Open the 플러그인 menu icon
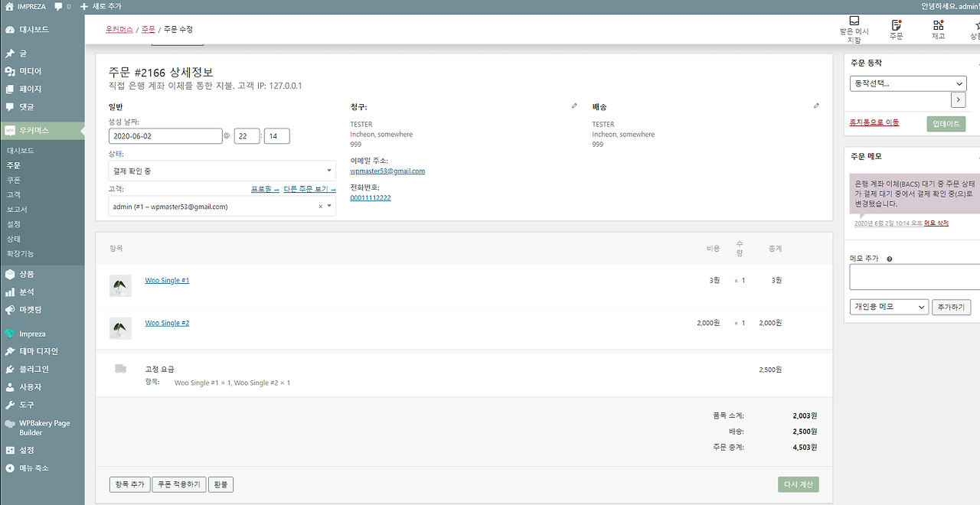Screen dimensions: 980x505 (10, 369)
